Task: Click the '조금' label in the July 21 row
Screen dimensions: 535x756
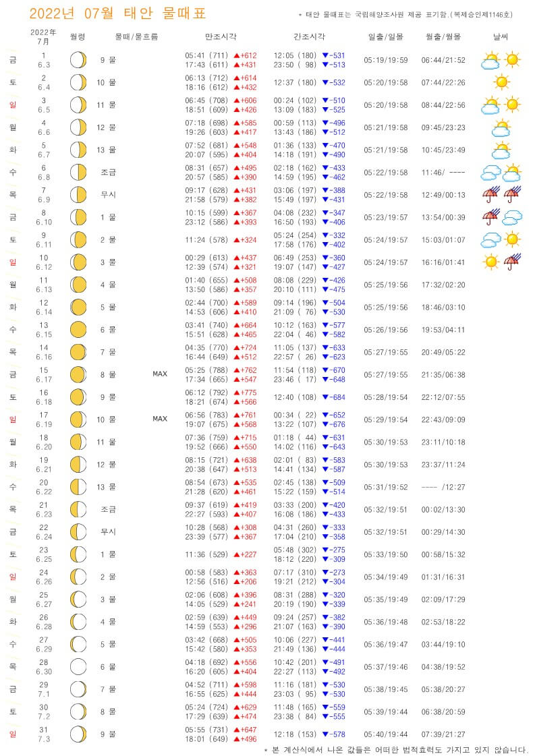Action: [x=108, y=509]
